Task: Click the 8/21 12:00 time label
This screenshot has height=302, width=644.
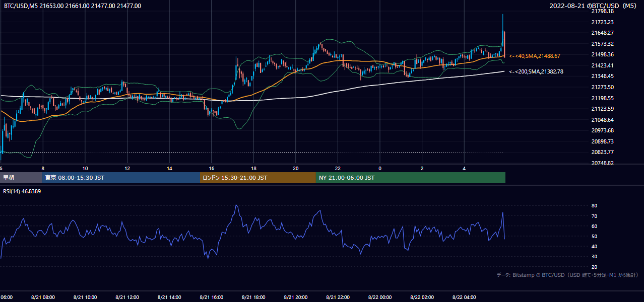Action: 127,297
